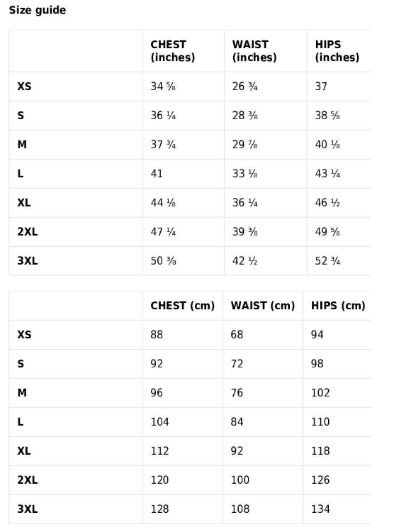Screen dimensions: 394x532
Task: Select the 43 ¼ hips value for L
Action: click(x=327, y=174)
